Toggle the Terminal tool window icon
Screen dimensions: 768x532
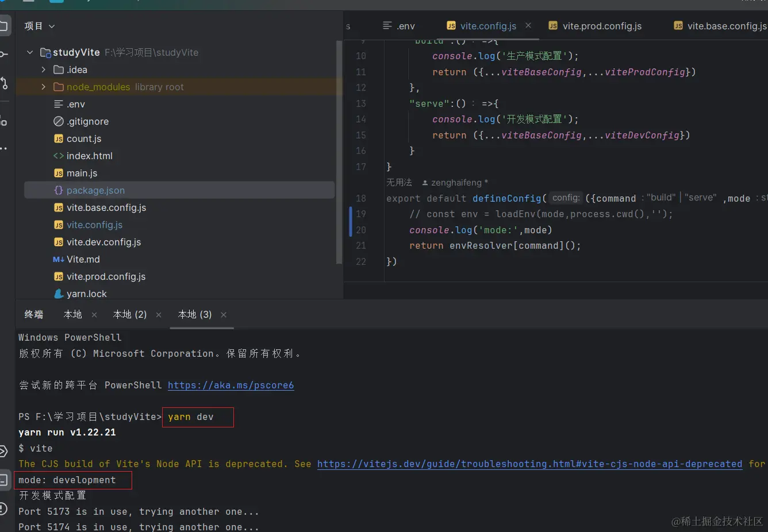pos(3,480)
